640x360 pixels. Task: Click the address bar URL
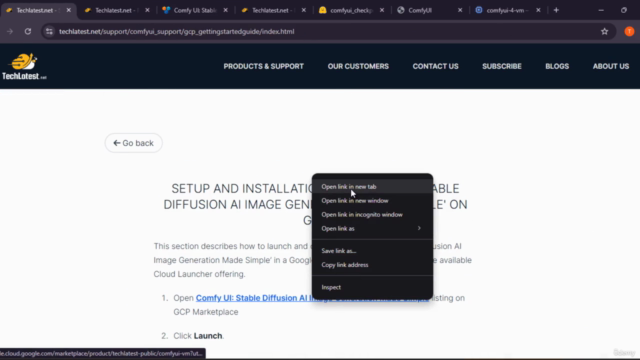176,31
